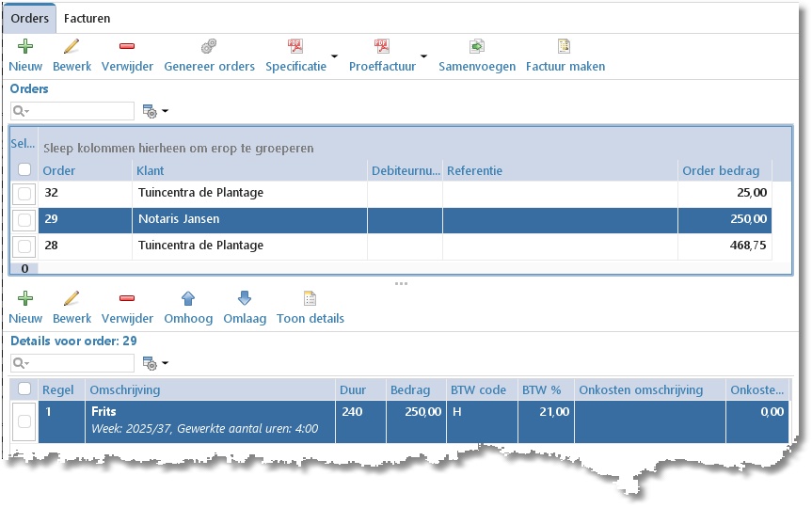
Task: Sort by the Debiteurnu... column header
Action: point(405,170)
